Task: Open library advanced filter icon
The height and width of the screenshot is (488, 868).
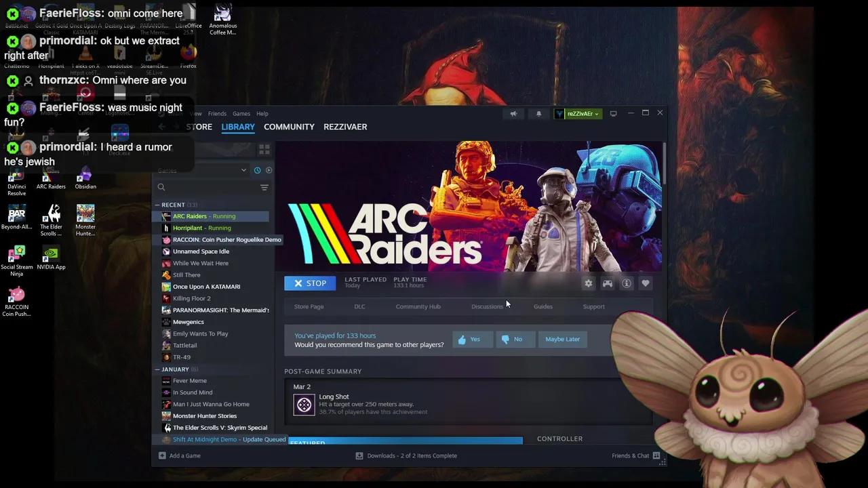Action: click(264, 187)
